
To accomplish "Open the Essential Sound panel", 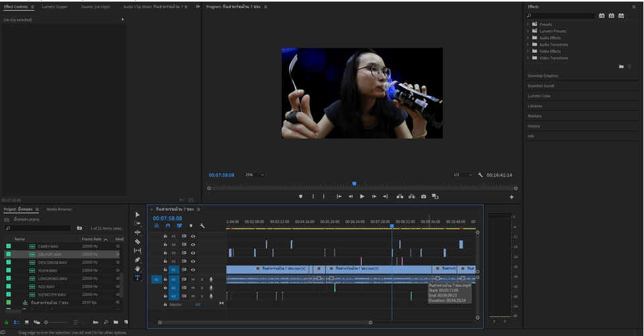I will click(541, 86).
